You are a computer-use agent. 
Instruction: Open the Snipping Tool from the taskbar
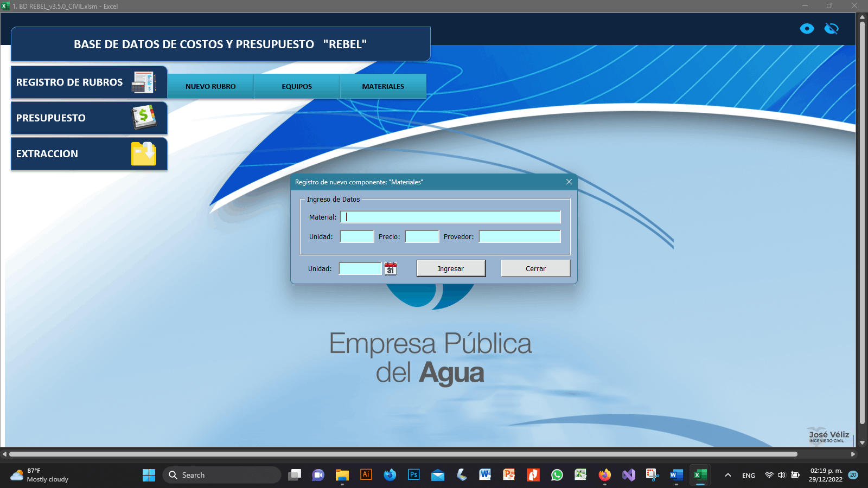pyautogui.click(x=652, y=475)
